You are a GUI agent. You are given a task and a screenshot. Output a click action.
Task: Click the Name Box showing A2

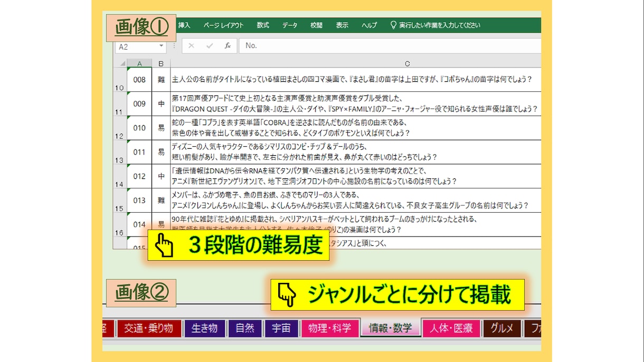pyautogui.click(x=140, y=46)
